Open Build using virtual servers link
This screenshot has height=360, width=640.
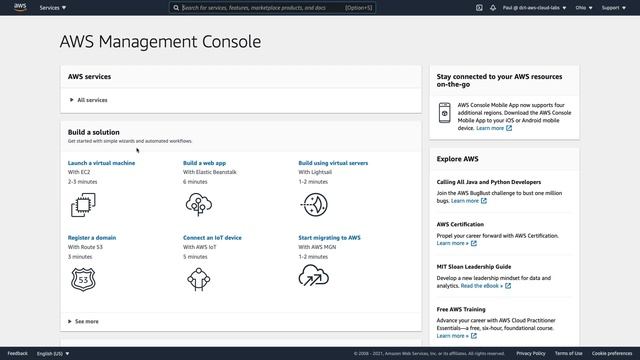(333, 163)
